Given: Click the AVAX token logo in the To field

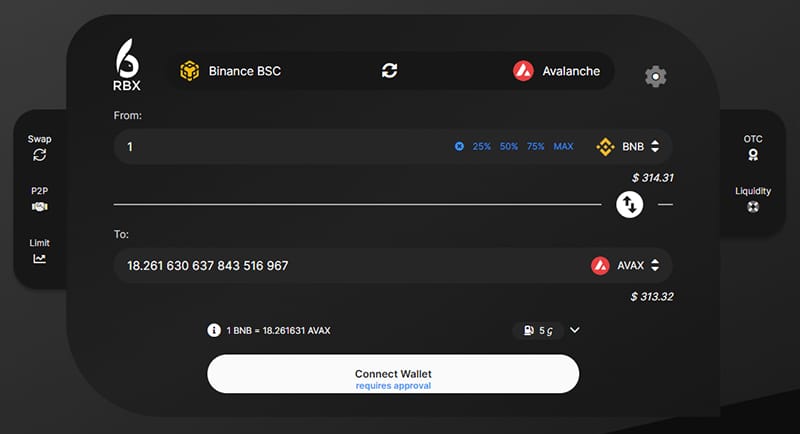Looking at the screenshot, I should (600, 265).
